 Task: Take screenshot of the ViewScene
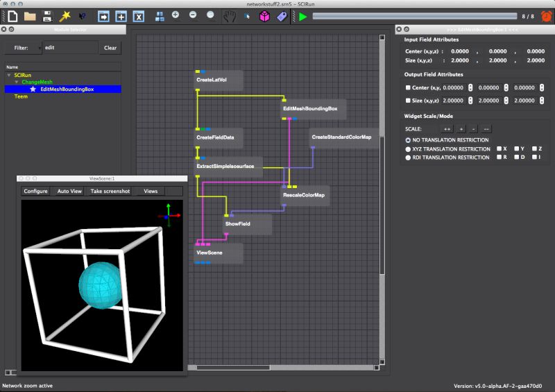(x=110, y=191)
